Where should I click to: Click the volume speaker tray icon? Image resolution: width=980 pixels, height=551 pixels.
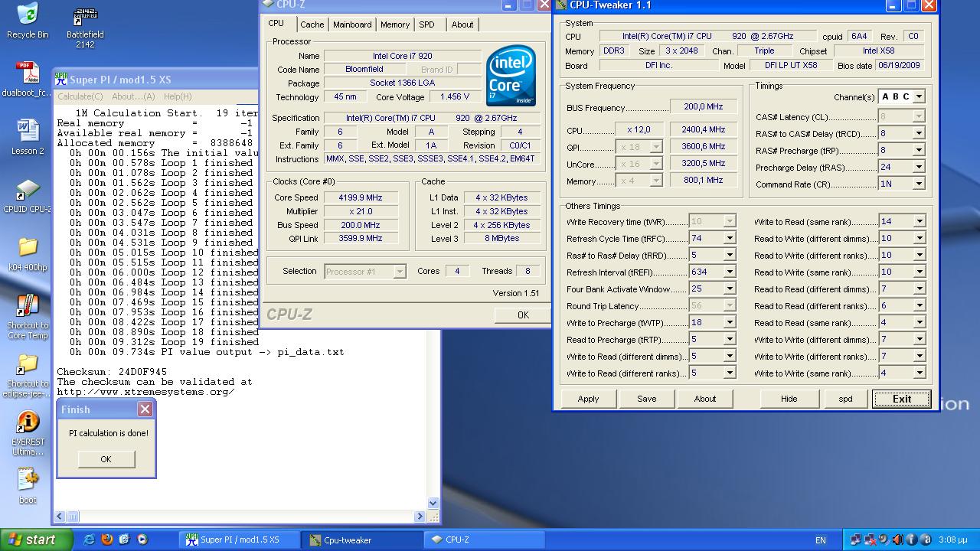click(897, 540)
